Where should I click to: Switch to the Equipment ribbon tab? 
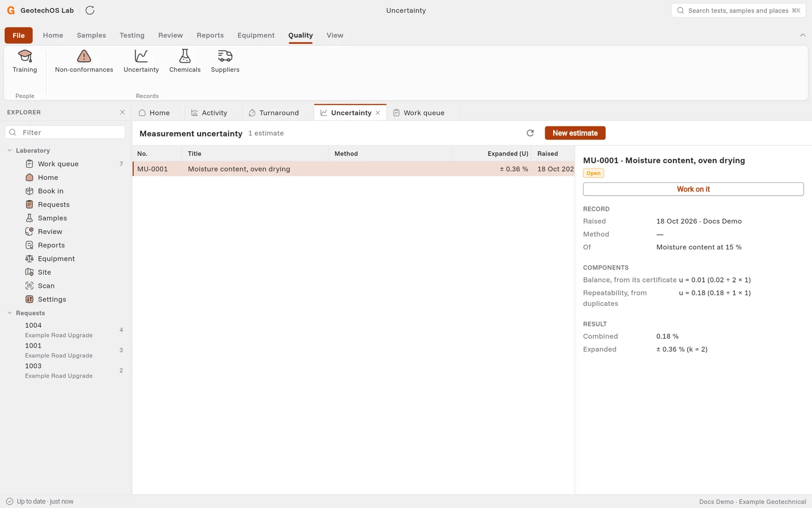[256, 35]
